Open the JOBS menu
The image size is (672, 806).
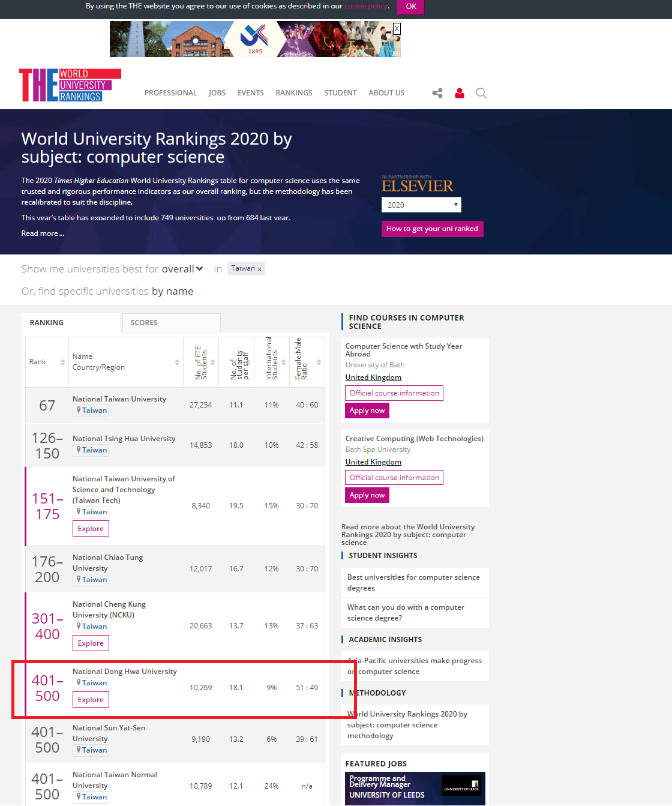pyautogui.click(x=217, y=93)
